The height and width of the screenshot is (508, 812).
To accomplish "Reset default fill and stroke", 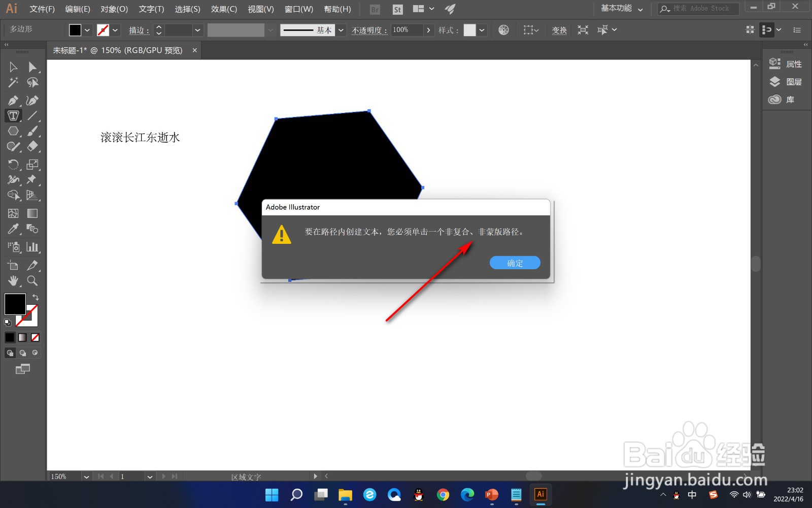I will 8,323.
